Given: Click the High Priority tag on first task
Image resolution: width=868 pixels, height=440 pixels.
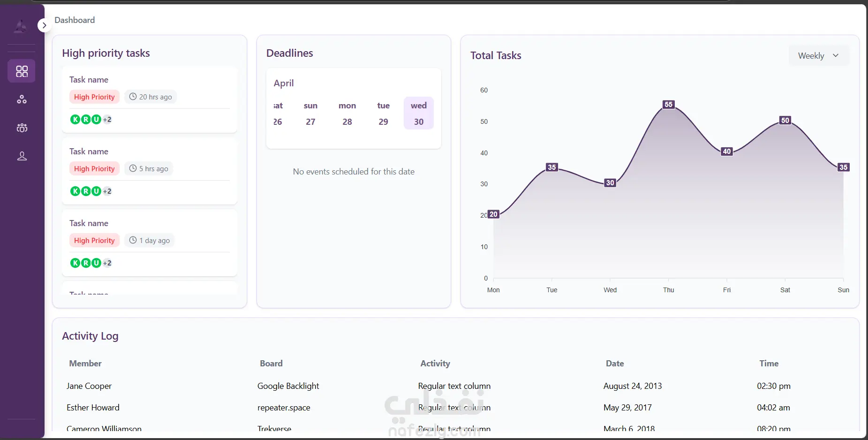Looking at the screenshot, I should coord(94,97).
